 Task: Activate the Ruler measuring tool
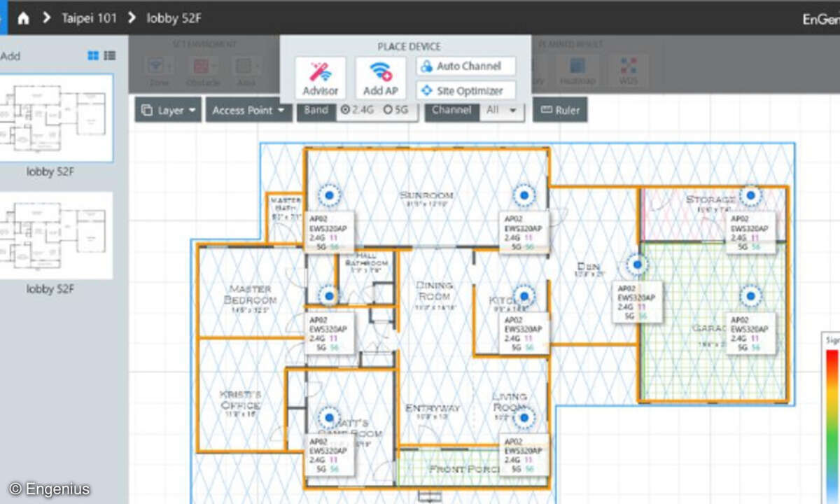click(x=560, y=110)
